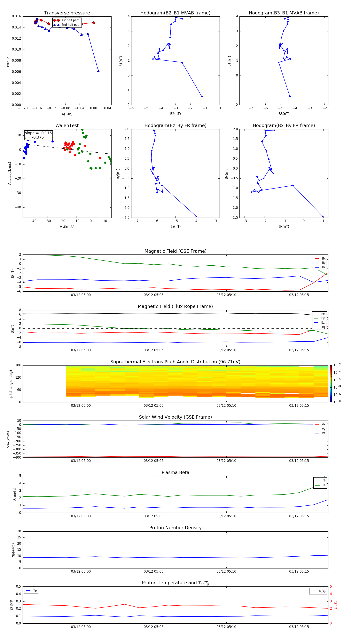Click the 'Np(#/cc)' y-axis label
351x644 pixels.
click(13, 550)
